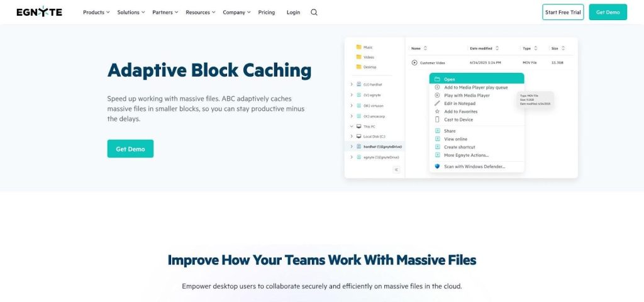Click the pencil icon for Edit in Notepad
This screenshot has height=302, width=644.
click(437, 103)
